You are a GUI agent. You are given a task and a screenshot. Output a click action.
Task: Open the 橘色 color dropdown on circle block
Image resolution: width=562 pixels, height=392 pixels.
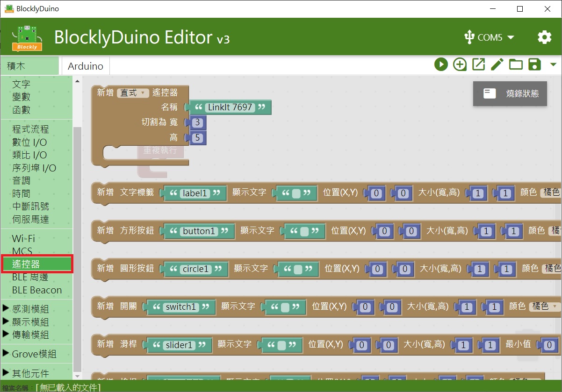click(551, 269)
